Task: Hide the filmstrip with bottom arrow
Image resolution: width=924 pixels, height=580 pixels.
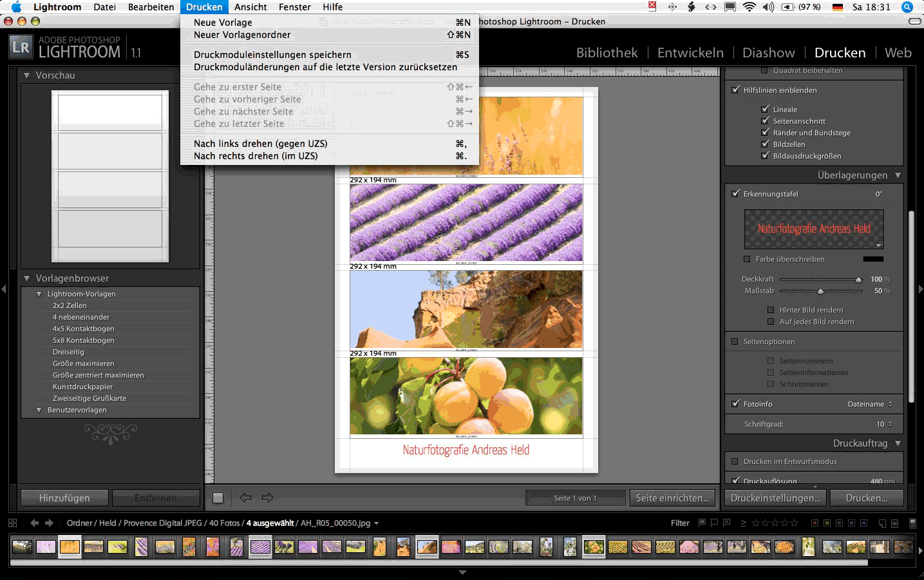Action: (x=462, y=572)
